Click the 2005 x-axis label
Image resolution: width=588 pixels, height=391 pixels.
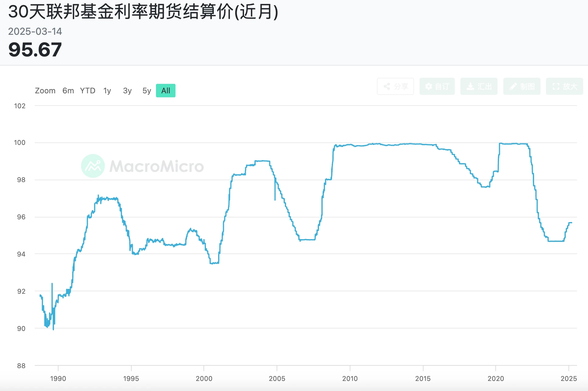pyautogui.click(x=277, y=378)
